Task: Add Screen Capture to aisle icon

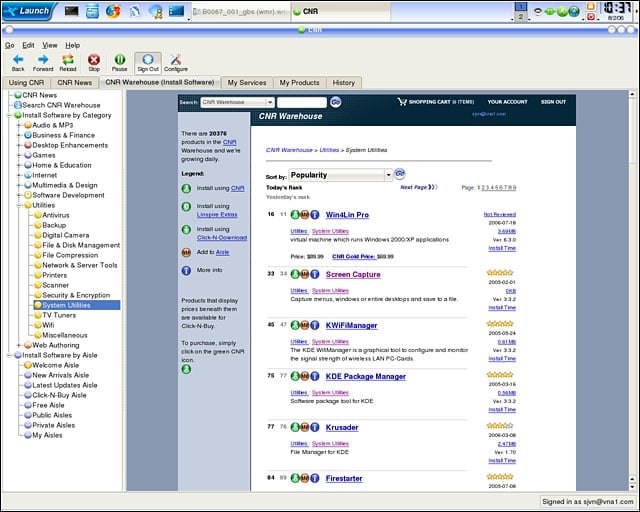Action: [x=305, y=274]
